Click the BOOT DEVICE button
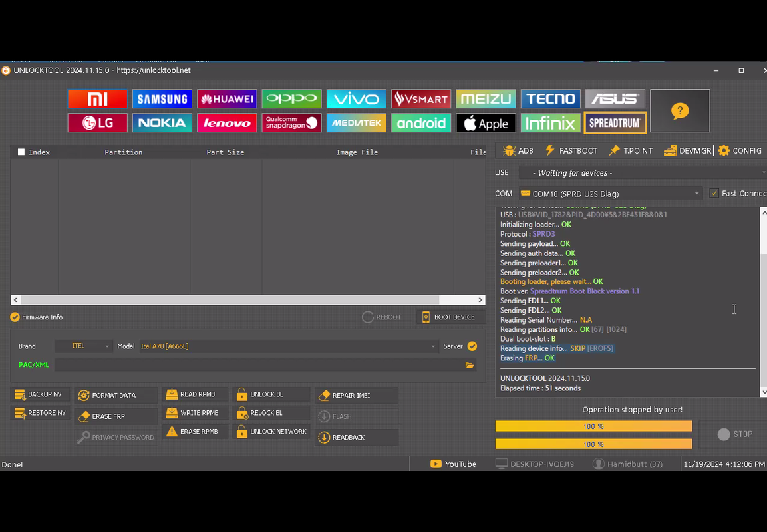 [451, 317]
